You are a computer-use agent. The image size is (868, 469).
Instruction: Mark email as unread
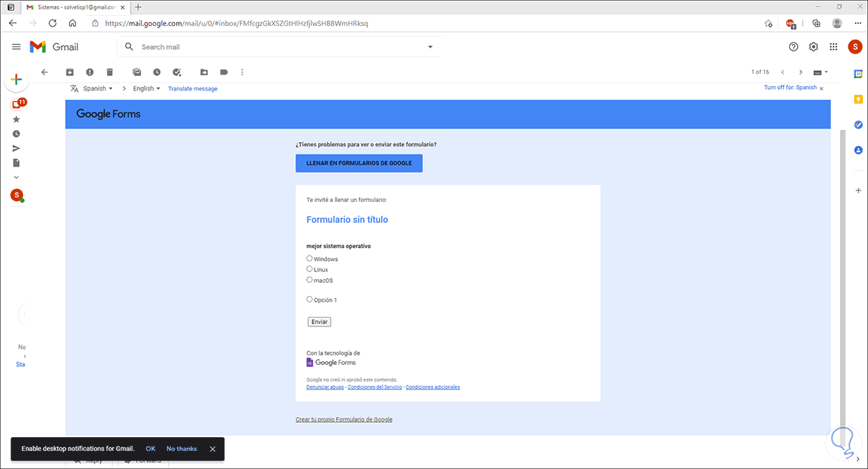click(137, 72)
